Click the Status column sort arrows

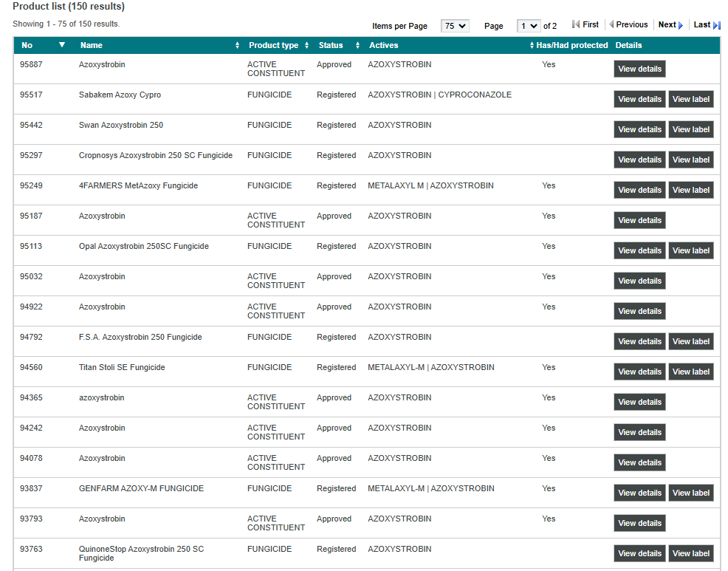click(357, 46)
